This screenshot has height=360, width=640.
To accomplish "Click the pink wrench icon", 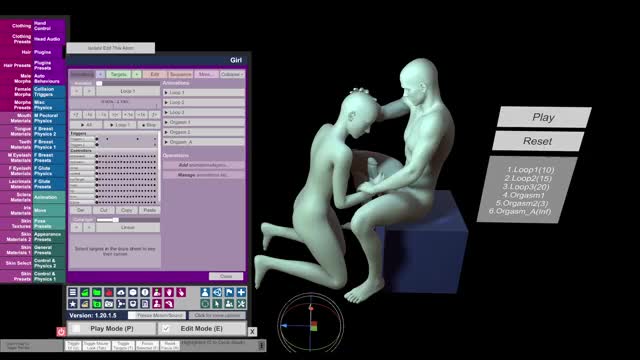I will pos(169,304).
